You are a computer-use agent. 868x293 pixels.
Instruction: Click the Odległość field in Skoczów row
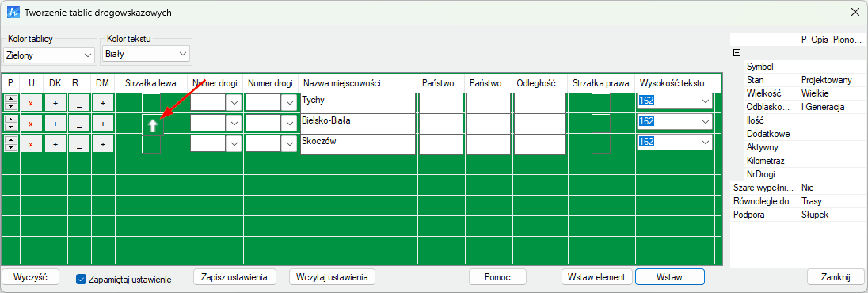(x=540, y=144)
